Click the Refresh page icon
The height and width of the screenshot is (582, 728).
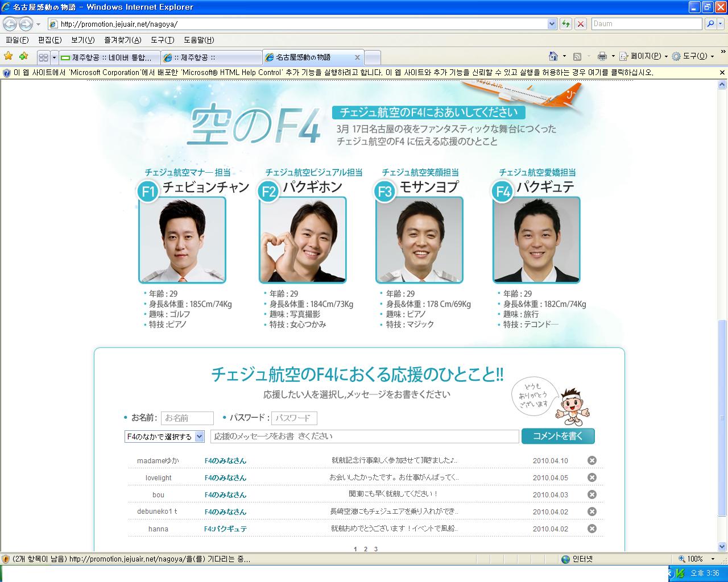(566, 24)
